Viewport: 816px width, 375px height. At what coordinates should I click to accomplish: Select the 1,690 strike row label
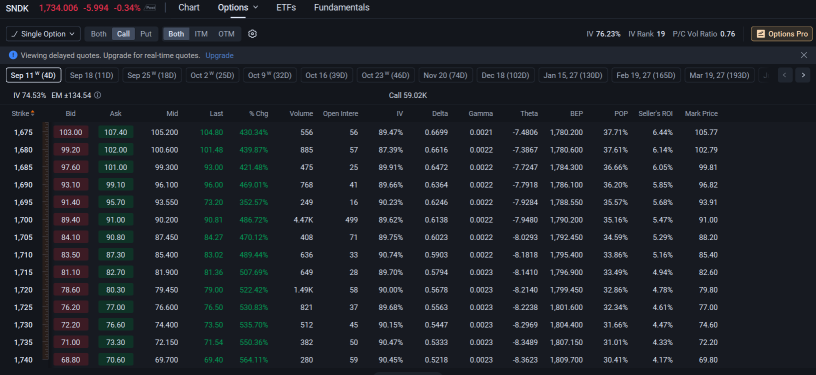23,185
